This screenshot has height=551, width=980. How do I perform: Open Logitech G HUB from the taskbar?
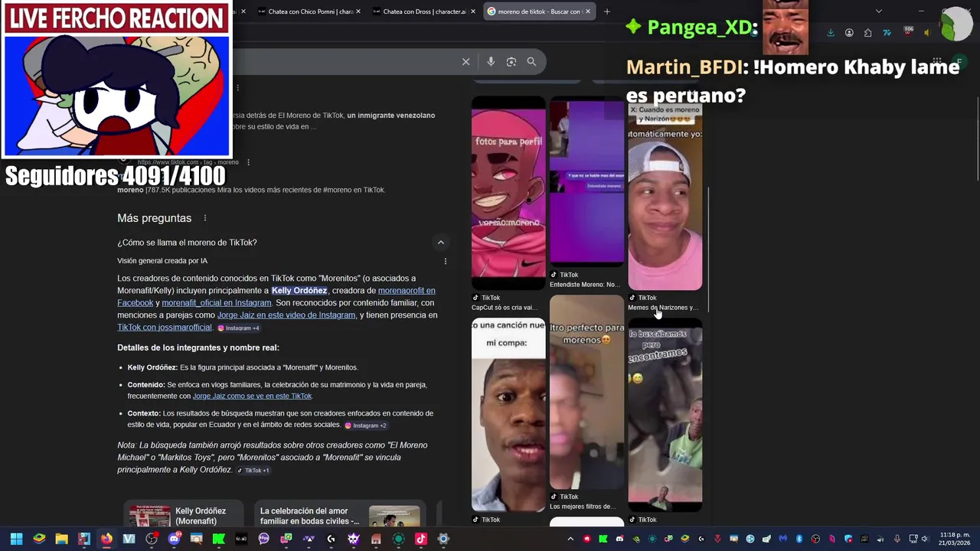pos(331,539)
